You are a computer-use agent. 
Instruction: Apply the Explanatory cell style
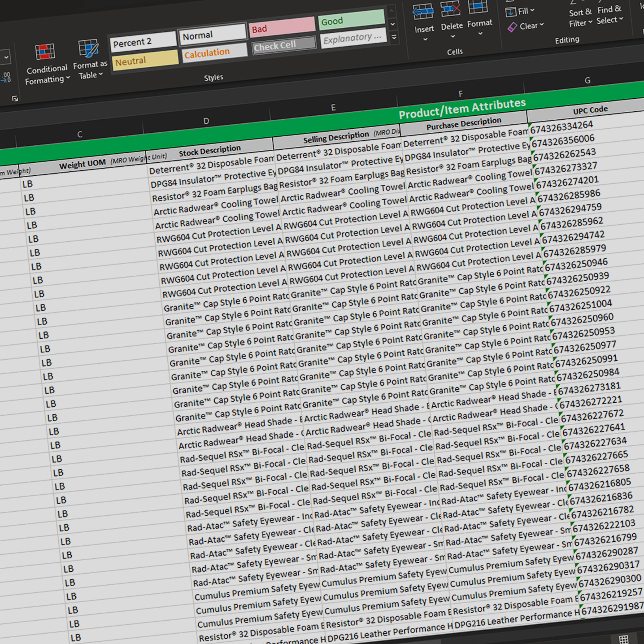coord(353,38)
